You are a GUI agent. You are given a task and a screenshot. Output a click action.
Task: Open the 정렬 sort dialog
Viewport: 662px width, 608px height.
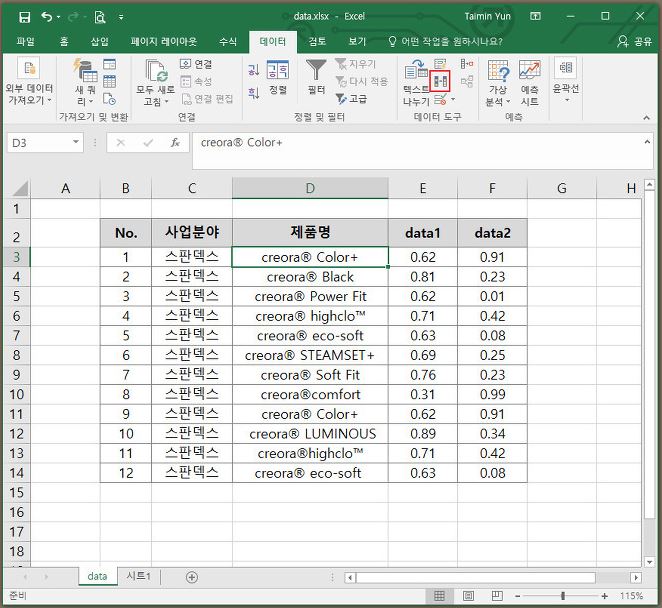pos(278,78)
